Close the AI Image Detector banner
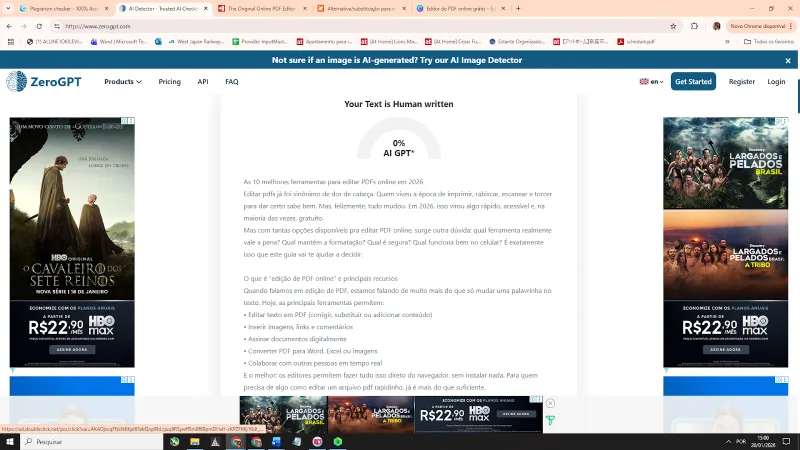 788,60
